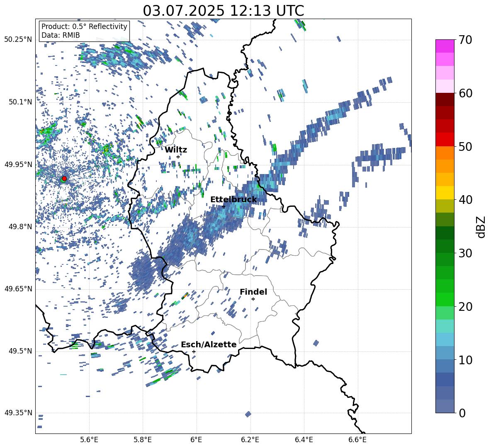Click the 10 tick on colorbar
The width and height of the screenshot is (491, 448).
tap(465, 360)
